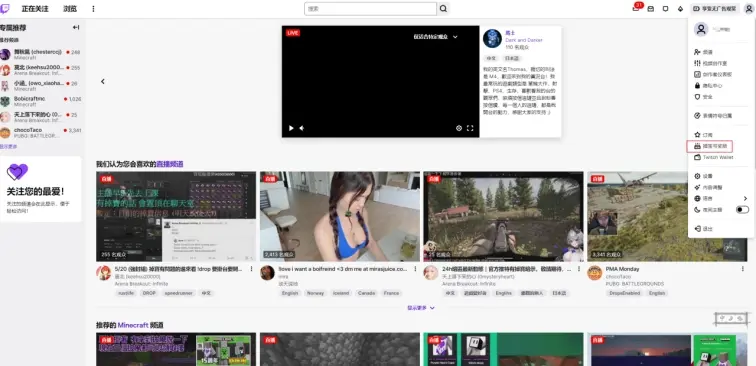Open the chocoTaco channel in sidebar
The width and height of the screenshot is (756, 366).
tap(40, 133)
